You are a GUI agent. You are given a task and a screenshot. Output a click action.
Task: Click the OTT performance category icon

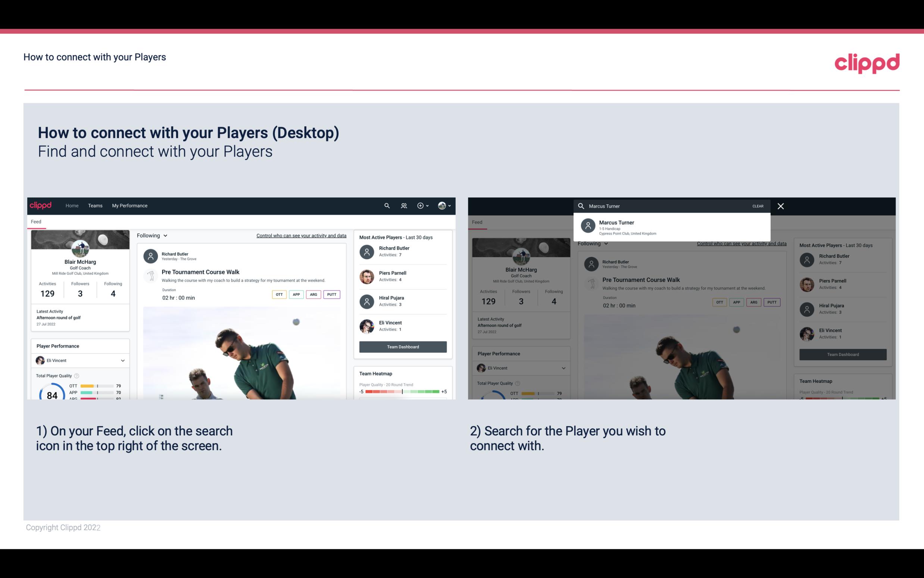(279, 294)
